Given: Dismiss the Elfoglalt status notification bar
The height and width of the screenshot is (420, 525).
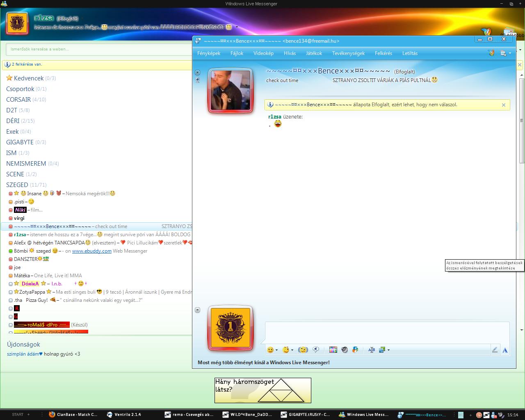Looking at the screenshot, I should tap(504, 105).
